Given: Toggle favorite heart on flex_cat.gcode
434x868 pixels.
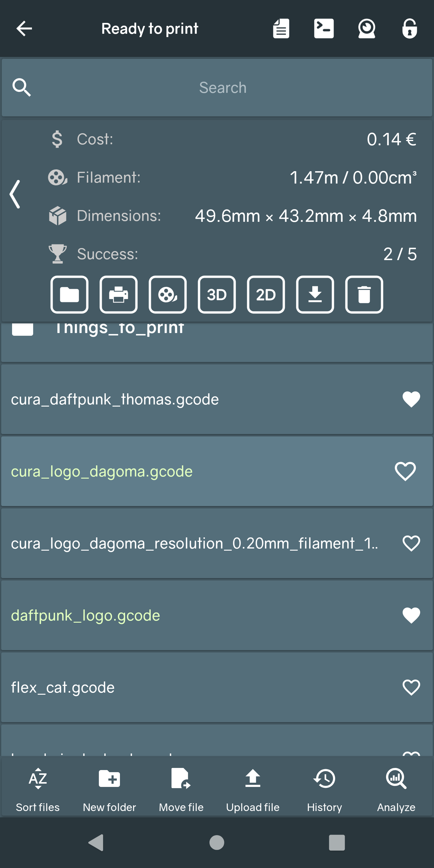Looking at the screenshot, I should (411, 687).
